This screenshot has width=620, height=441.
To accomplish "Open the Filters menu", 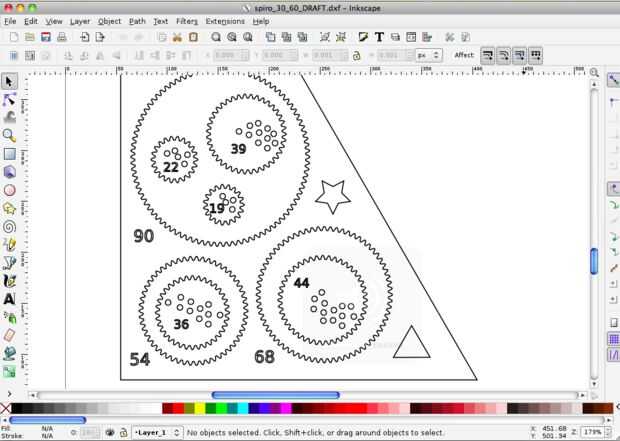I will 187,21.
